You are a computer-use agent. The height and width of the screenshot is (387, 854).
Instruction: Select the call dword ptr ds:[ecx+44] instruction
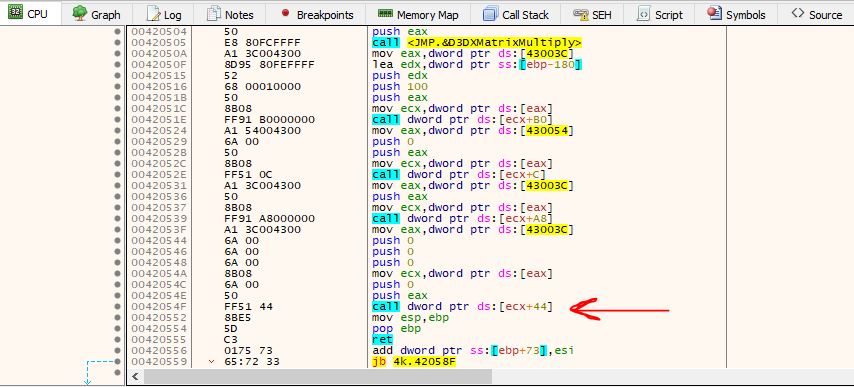point(462,306)
